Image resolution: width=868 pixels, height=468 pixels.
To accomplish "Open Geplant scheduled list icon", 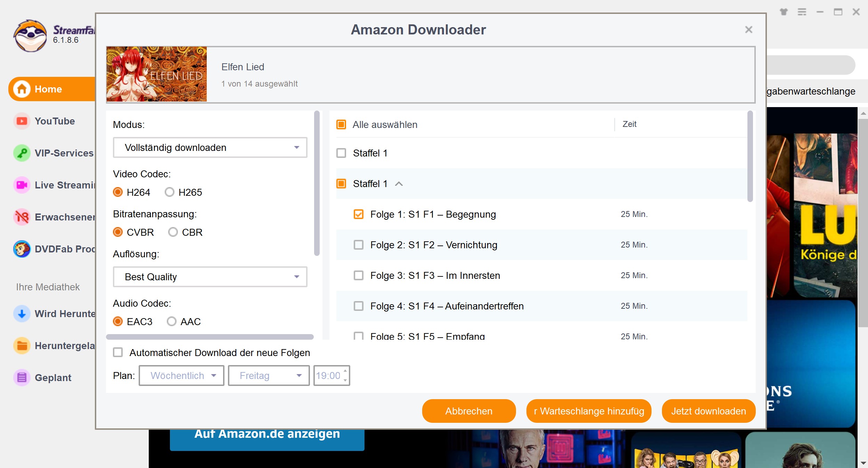I will tap(22, 378).
